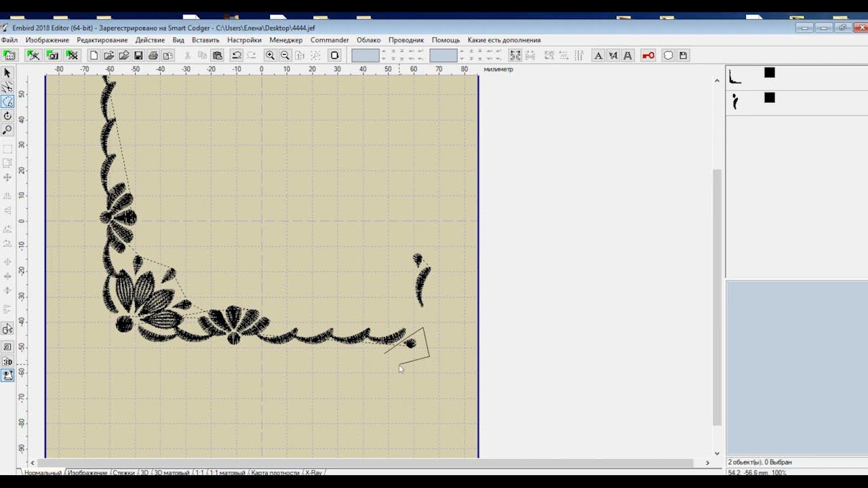Click the Insert text letter A icon
The image size is (868, 488).
598,56
